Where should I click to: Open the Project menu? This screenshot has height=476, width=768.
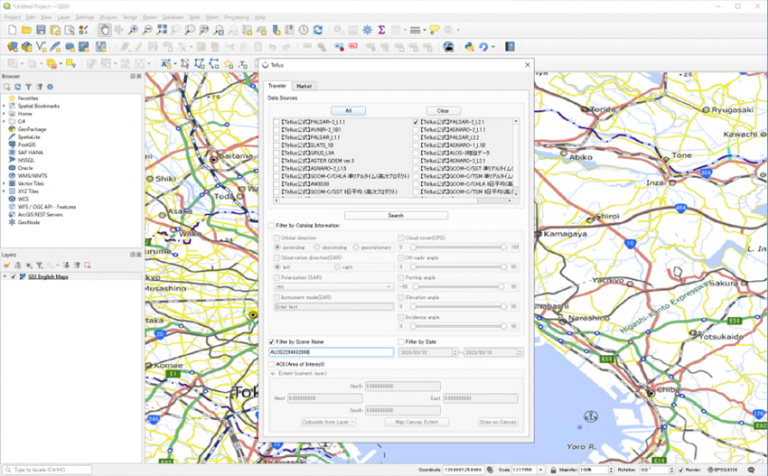(12, 17)
